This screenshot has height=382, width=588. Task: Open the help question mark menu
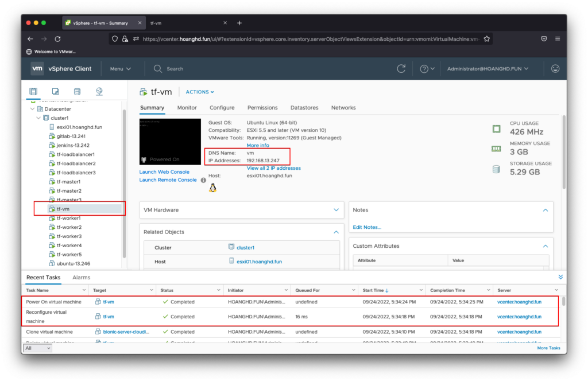click(x=427, y=69)
